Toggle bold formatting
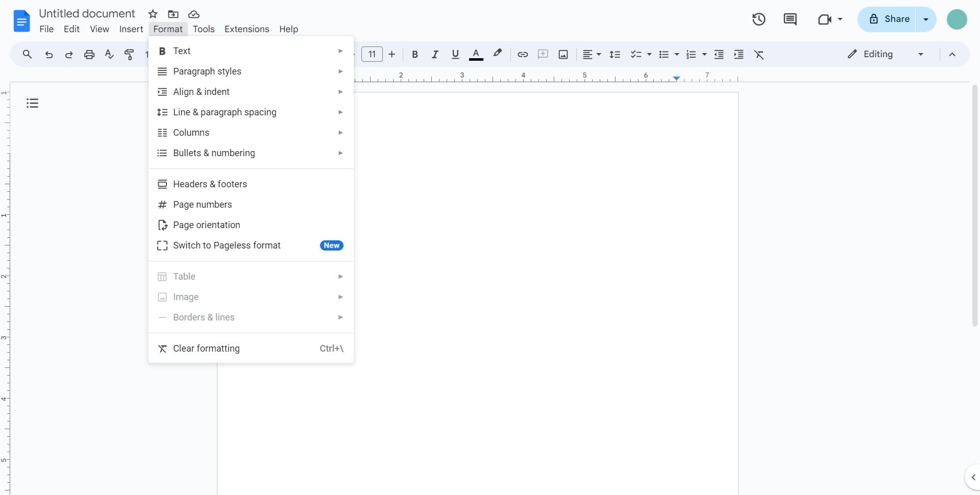 (415, 54)
